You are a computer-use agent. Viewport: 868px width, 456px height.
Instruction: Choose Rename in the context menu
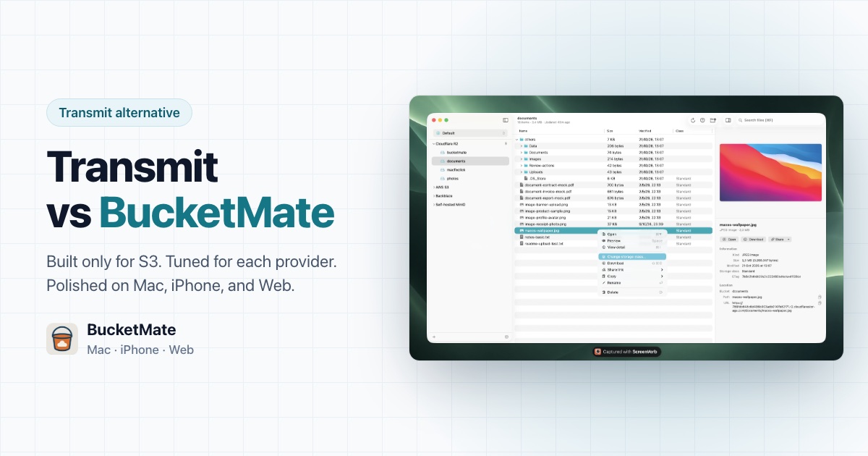[x=632, y=282]
